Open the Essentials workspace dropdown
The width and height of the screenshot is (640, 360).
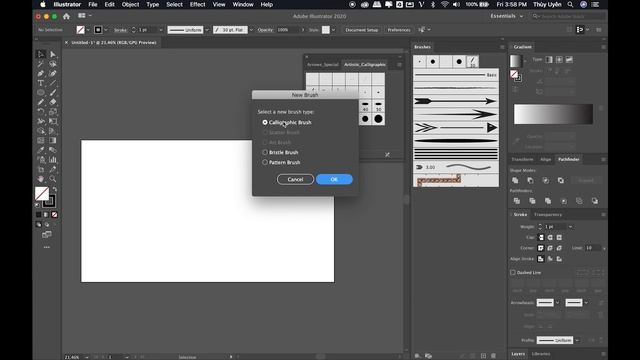[507, 16]
